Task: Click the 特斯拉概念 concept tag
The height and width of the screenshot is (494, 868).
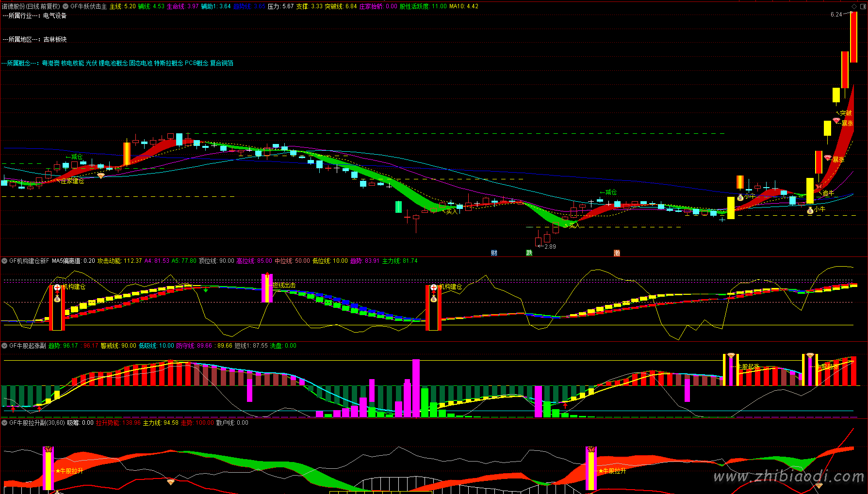Action: (x=169, y=63)
